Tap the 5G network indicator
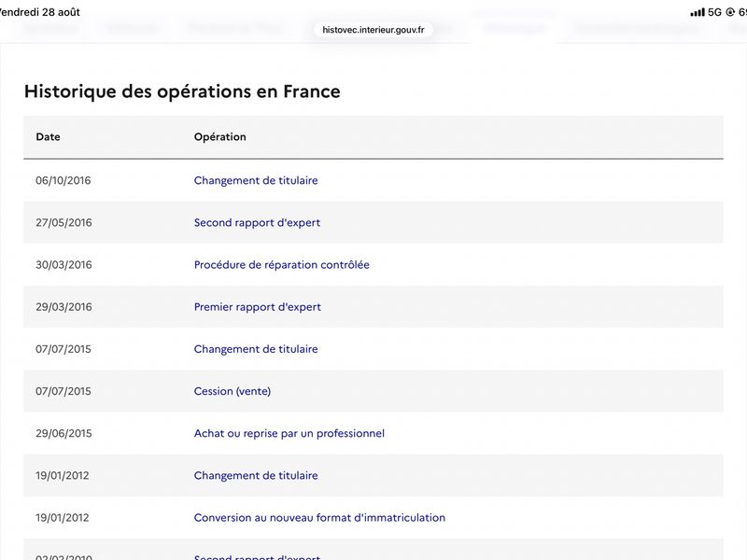 point(714,12)
